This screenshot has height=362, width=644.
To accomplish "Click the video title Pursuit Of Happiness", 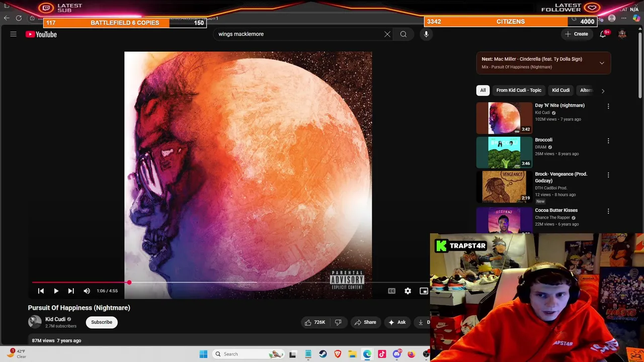I will tap(79, 308).
